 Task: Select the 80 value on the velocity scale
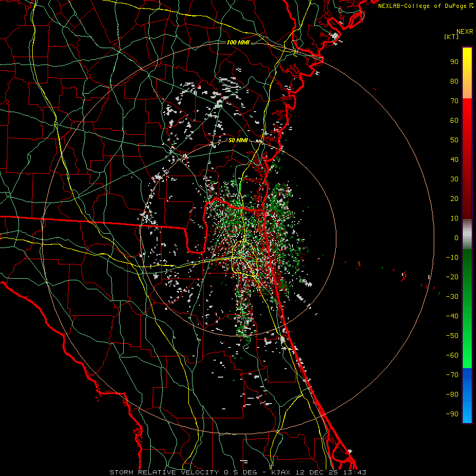[x=454, y=81]
